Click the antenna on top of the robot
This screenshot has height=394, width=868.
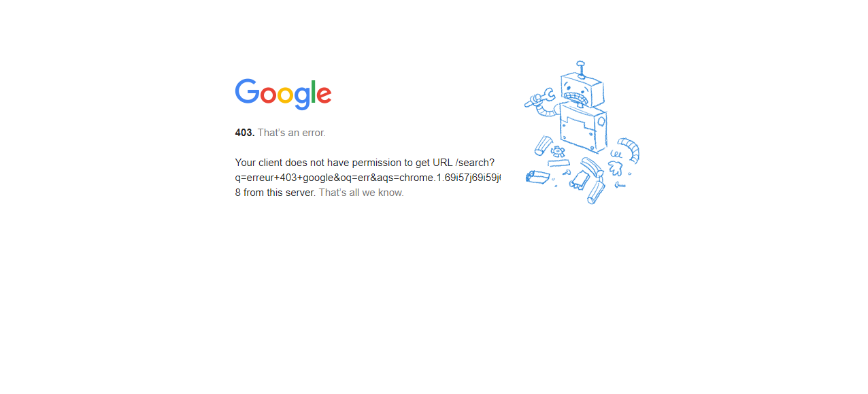pyautogui.click(x=580, y=69)
